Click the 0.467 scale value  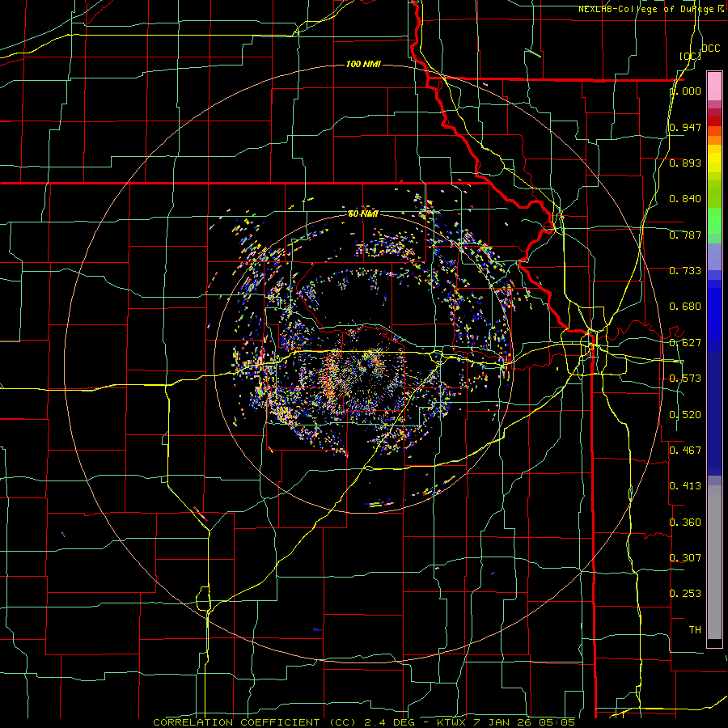(685, 451)
